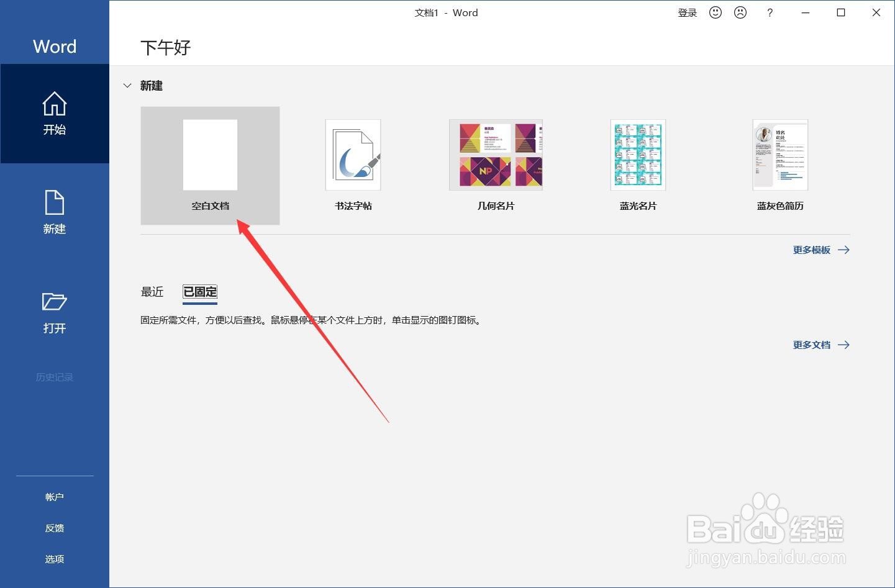The height and width of the screenshot is (588, 895).
Task: Click 登录 to sign in
Action: (x=688, y=13)
